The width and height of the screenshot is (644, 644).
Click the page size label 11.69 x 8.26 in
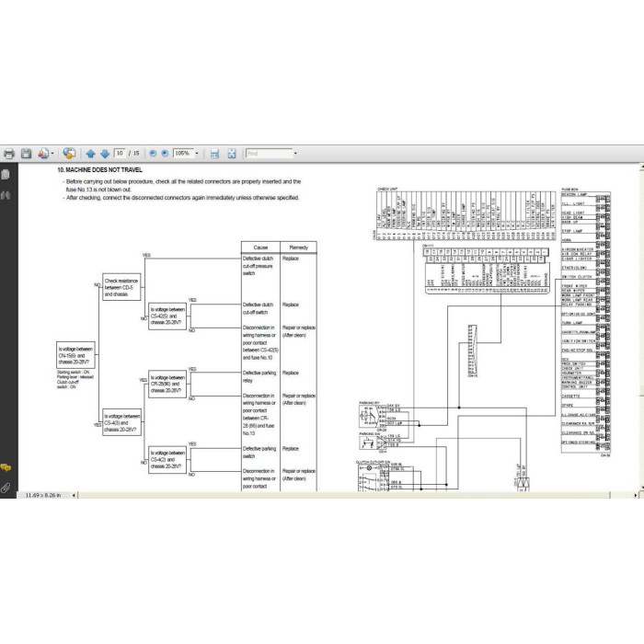click(x=43, y=495)
